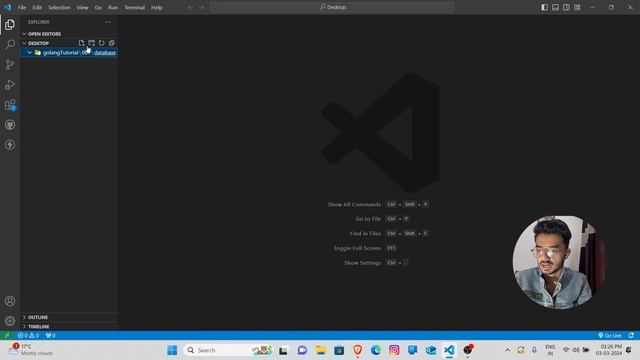This screenshot has width=640, height=360.
Task: Open File Explorer from taskbar
Action: click(321, 350)
